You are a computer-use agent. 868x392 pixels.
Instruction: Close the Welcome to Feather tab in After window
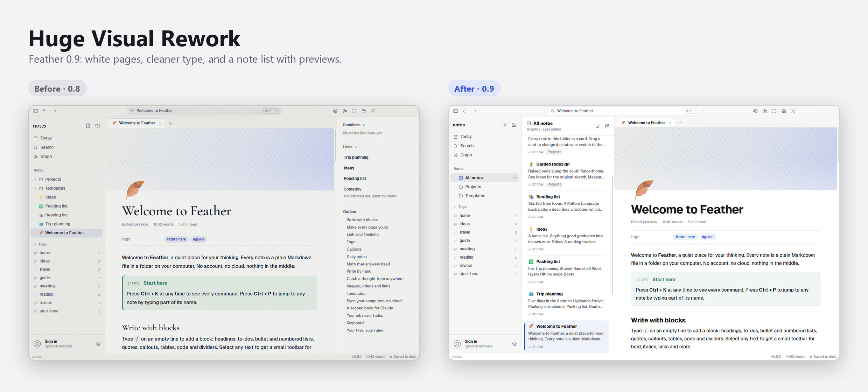(x=670, y=123)
